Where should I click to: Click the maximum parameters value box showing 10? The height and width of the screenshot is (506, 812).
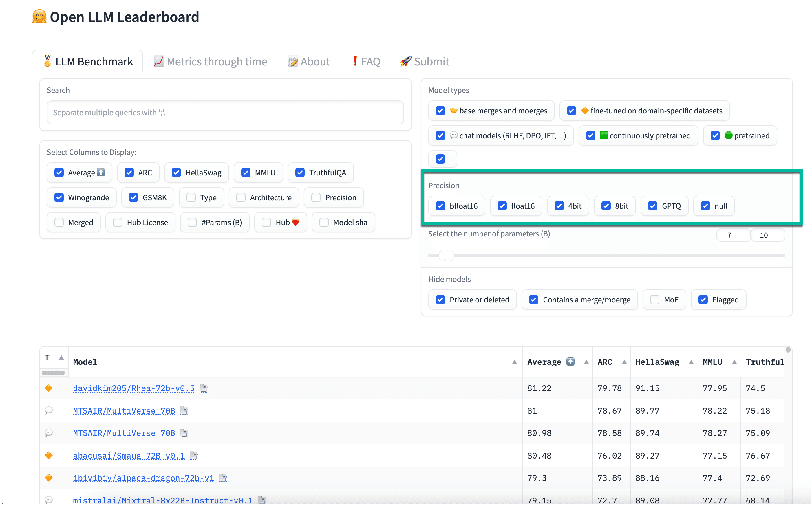[769, 235]
